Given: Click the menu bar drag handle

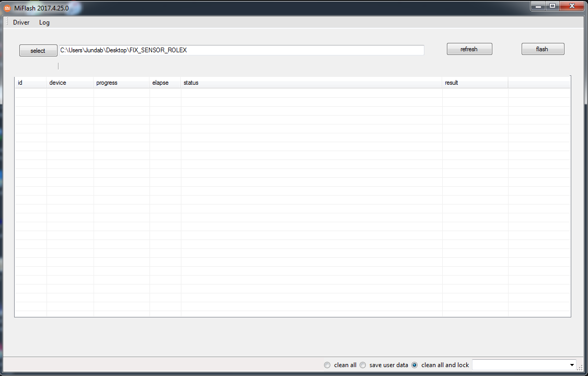Looking at the screenshot, I should [x=7, y=22].
